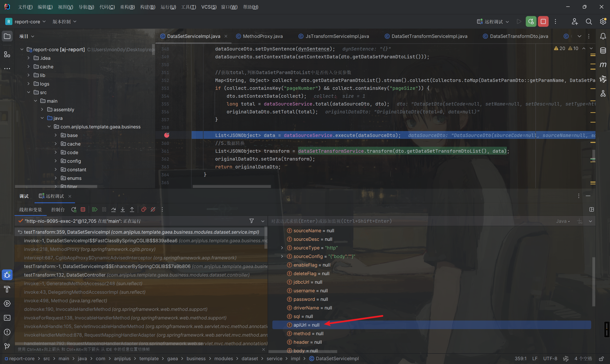Viewport: 610px width, 364px height.
Task: Click the green debug rerun button in toolbar
Action: coord(531,22)
